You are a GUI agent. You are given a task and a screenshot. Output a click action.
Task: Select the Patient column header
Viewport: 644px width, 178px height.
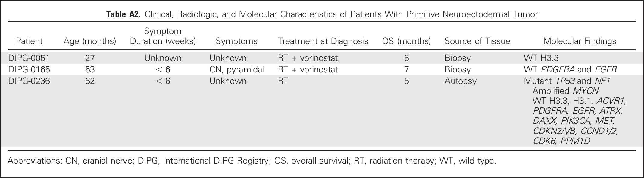29,41
